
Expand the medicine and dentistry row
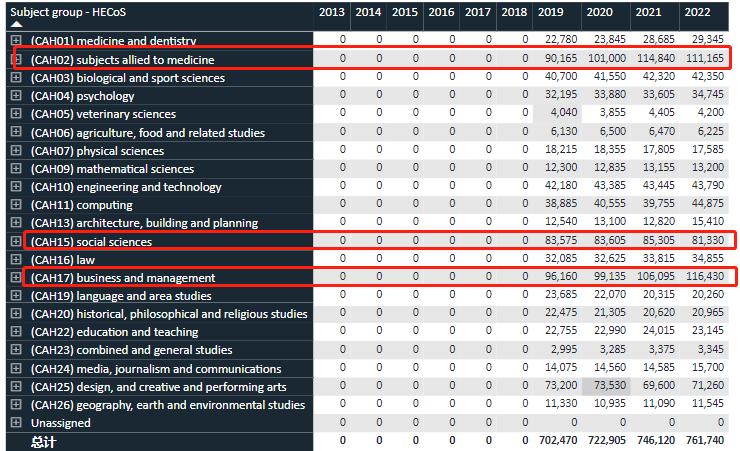16,41
